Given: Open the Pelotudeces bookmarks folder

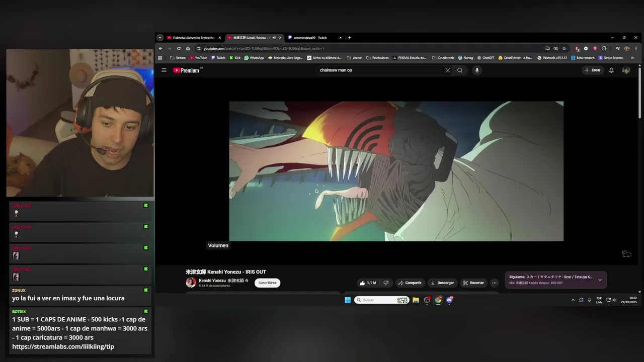Looking at the screenshot, I should pyautogui.click(x=377, y=58).
